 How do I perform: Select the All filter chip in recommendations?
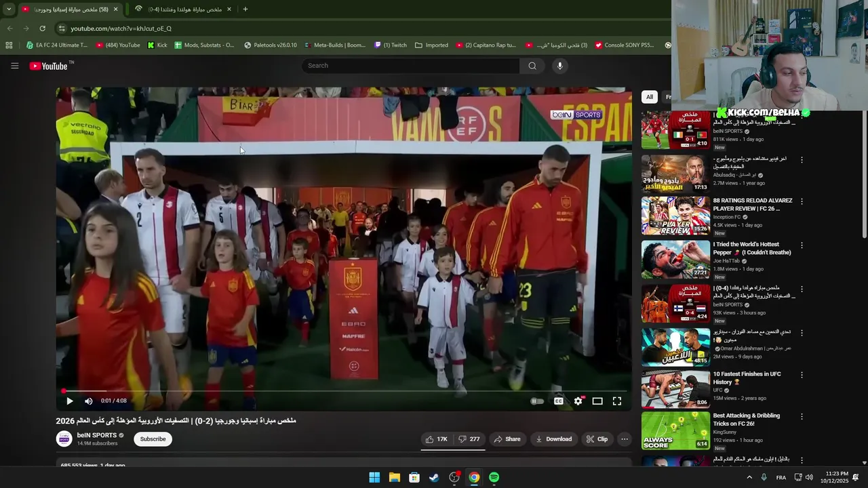coord(649,97)
